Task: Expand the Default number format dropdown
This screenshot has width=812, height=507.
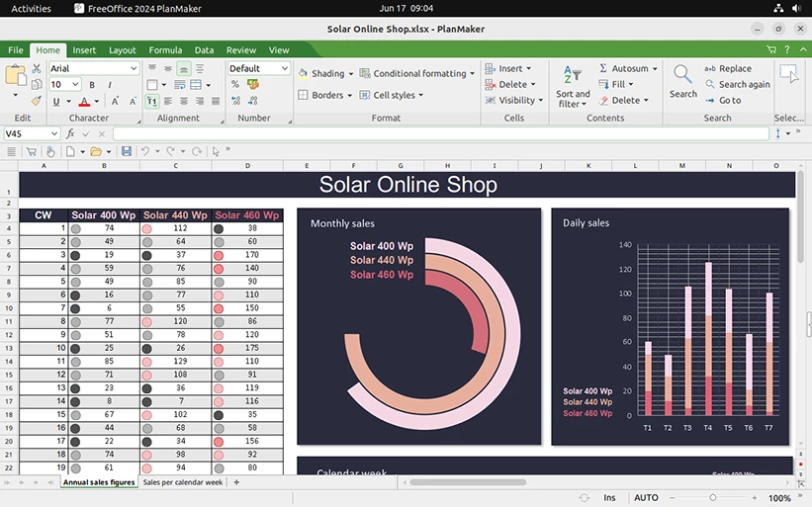Action: 285,69
